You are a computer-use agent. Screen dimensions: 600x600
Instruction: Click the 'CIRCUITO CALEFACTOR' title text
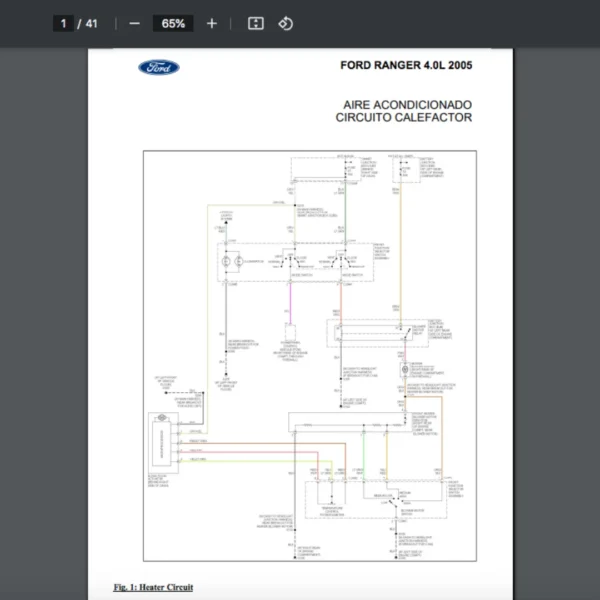click(x=404, y=117)
